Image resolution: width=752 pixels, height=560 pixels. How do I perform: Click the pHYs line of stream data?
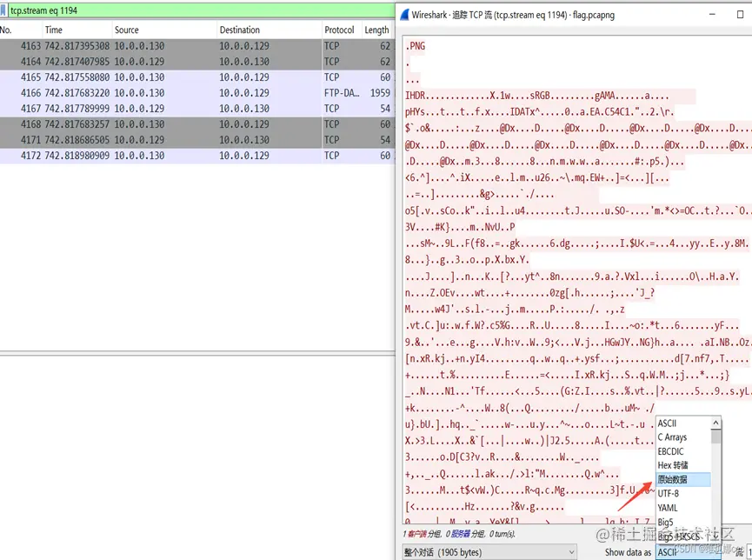tap(540, 112)
